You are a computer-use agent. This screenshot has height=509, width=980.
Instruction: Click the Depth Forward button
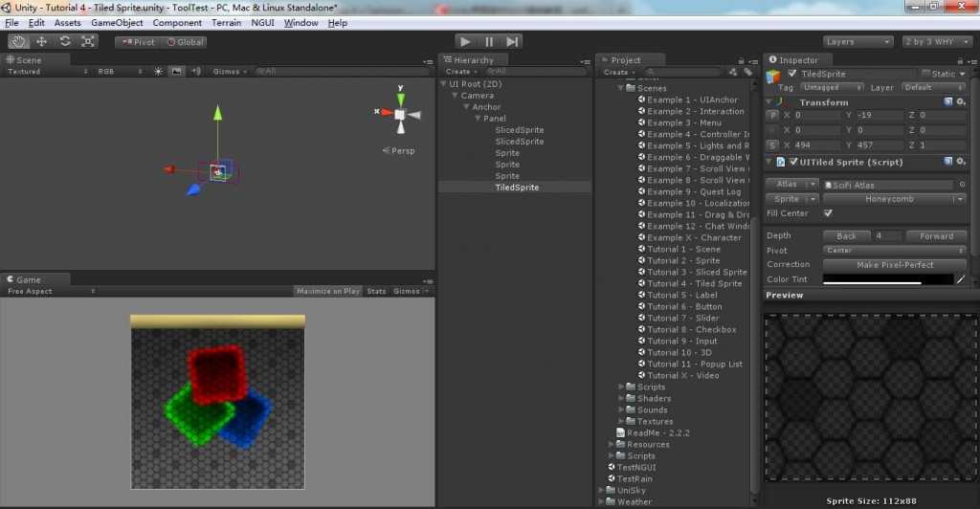(x=936, y=236)
